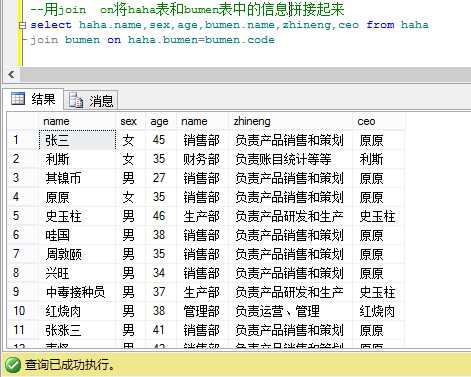Select name cell 利斯 in row 2
The height and width of the screenshot is (377, 471).
(77, 159)
